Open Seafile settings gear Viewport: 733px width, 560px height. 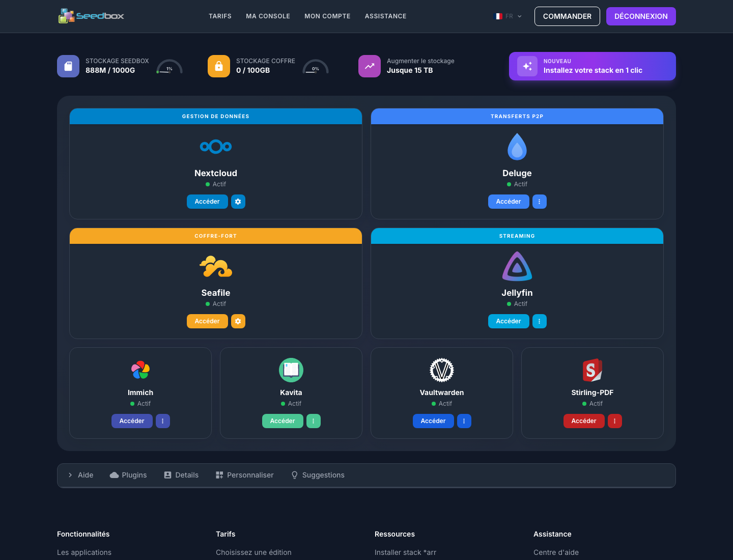coord(238,321)
